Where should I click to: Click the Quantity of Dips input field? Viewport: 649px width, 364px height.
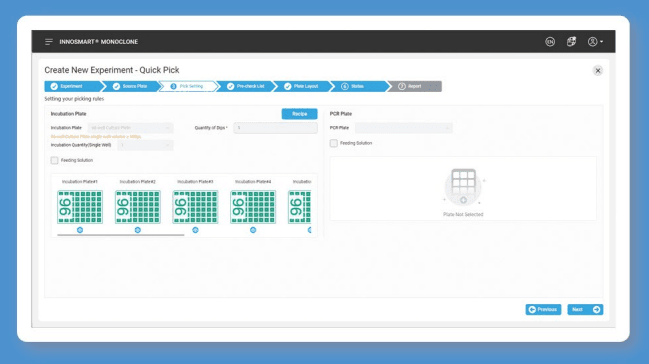[x=275, y=128]
